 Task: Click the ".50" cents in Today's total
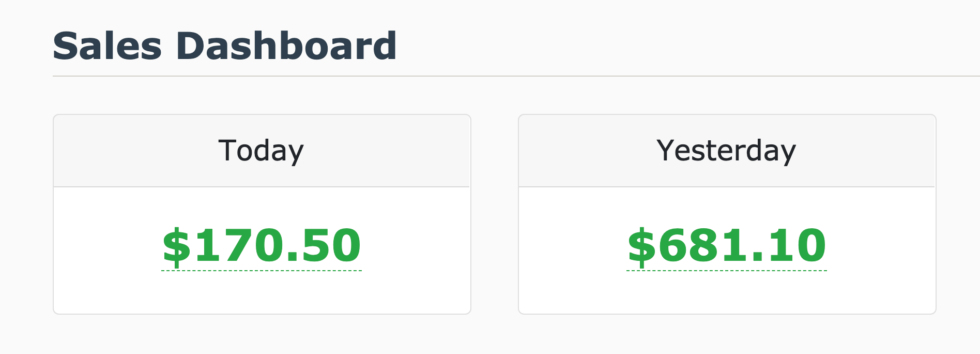coord(324,245)
